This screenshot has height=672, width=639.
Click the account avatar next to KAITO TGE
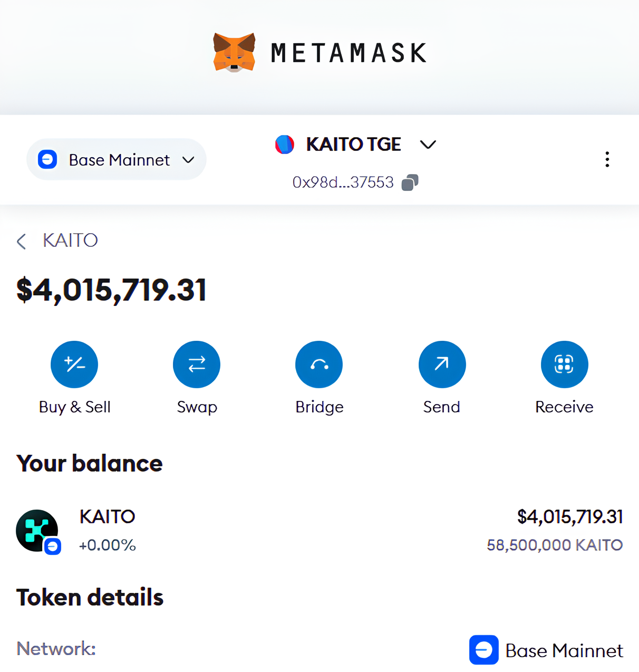[x=285, y=145]
